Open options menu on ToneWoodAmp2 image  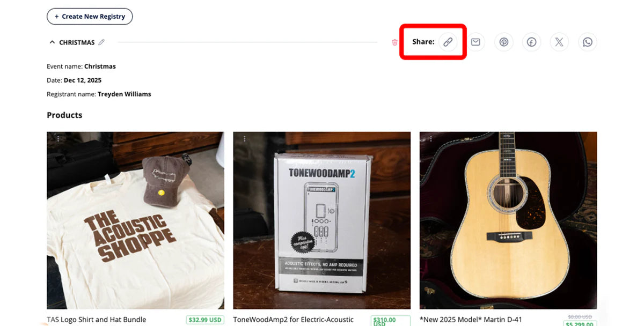click(244, 139)
